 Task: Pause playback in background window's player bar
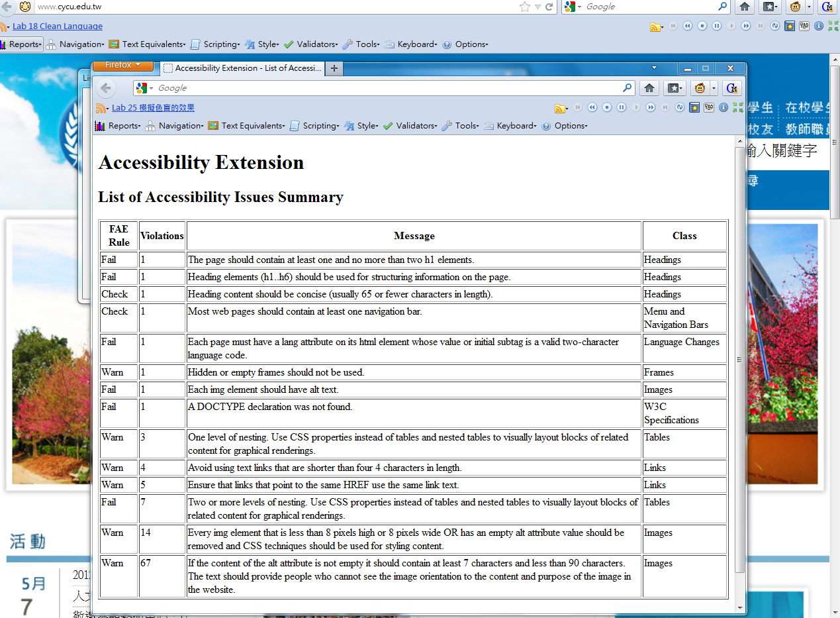point(717,26)
